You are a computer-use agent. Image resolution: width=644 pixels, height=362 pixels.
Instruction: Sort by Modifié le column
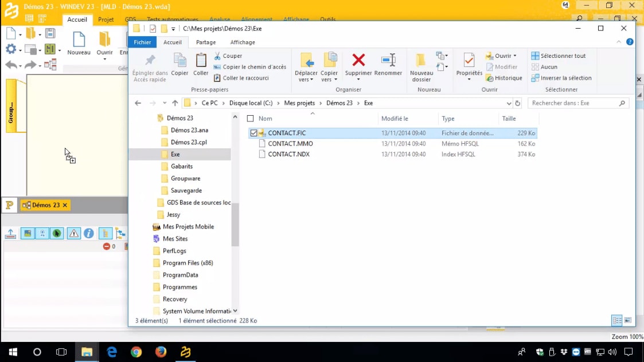(395, 119)
